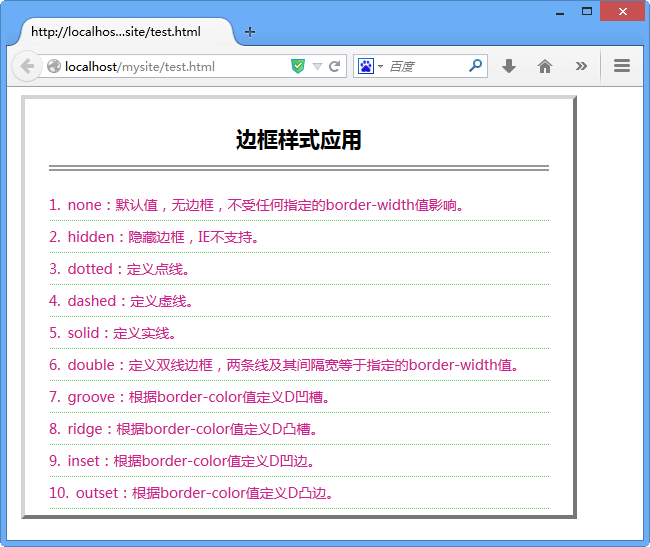Open a new tab with plus button

pyautogui.click(x=250, y=32)
